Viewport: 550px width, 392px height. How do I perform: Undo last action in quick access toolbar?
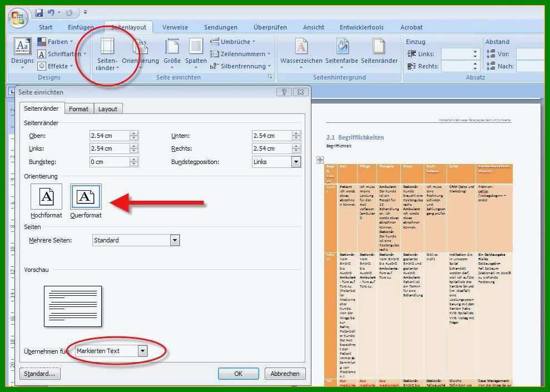[x=51, y=13]
